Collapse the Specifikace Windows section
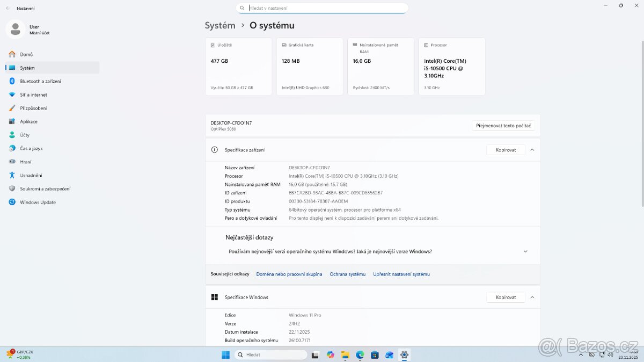Screen dimensions: 644x362 (532, 297)
